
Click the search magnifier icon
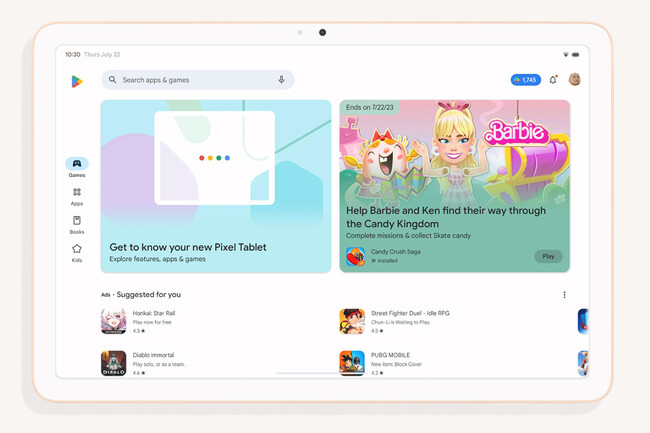coord(112,80)
